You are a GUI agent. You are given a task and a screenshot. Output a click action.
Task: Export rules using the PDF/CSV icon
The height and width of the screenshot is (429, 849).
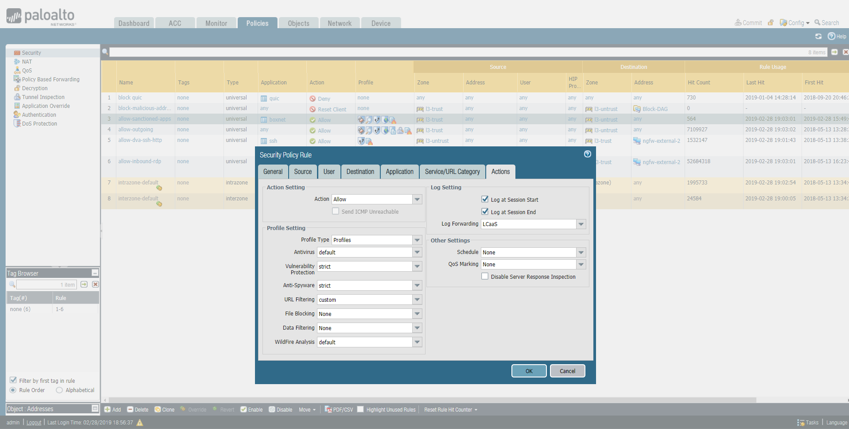328,409
